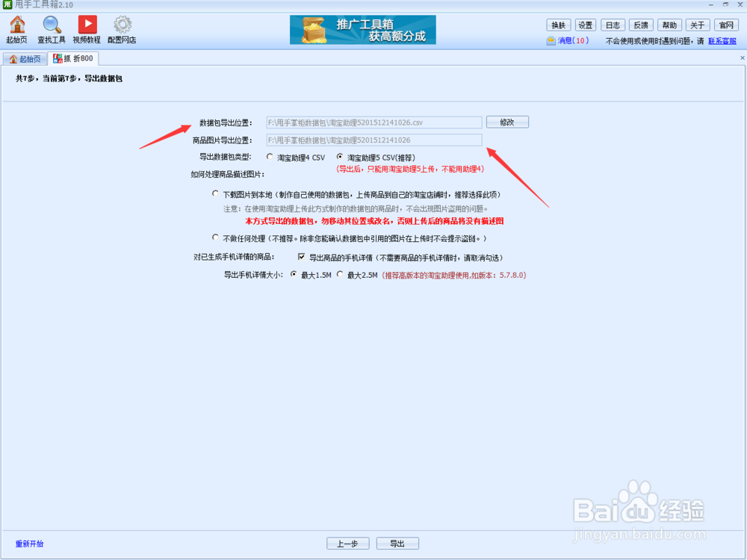Select 淘宝助理4 CSV export format

[x=267, y=157]
